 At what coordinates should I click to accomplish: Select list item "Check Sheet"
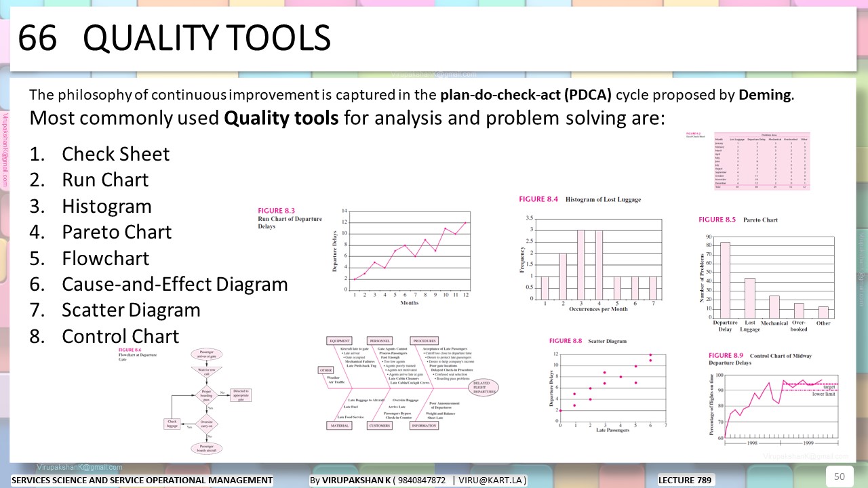115,154
